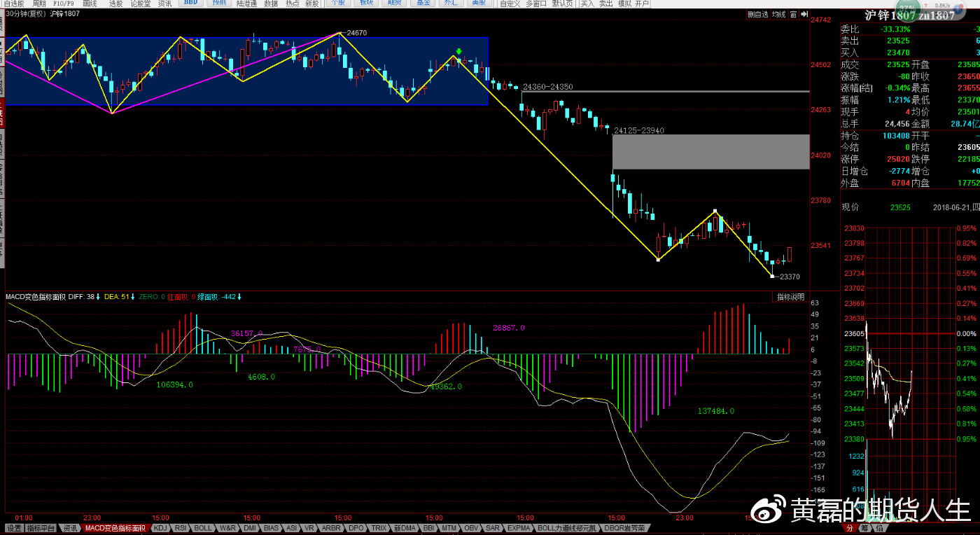This screenshot has width=980, height=535.
Task: Switch to the ARBR indicator tab
Action: pyautogui.click(x=331, y=528)
